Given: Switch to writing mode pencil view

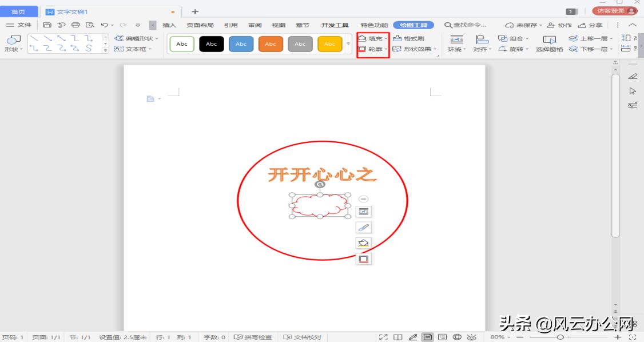Looking at the screenshot, I should tap(413, 337).
